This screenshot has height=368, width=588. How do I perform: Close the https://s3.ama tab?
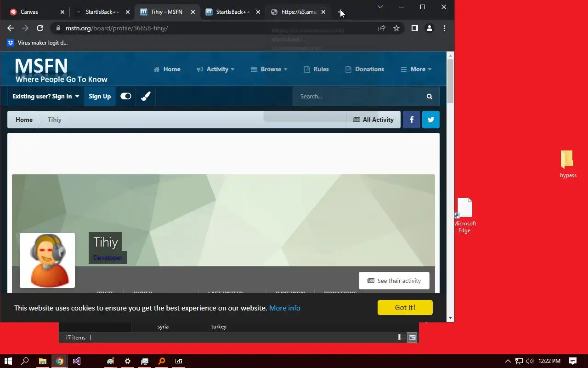(323, 12)
